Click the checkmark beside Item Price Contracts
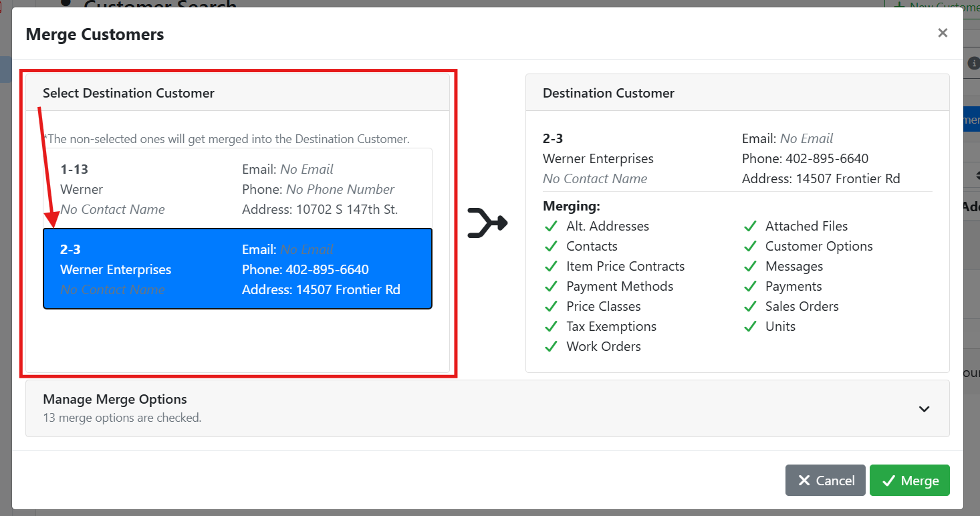Image resolution: width=980 pixels, height=516 pixels. coord(551,267)
